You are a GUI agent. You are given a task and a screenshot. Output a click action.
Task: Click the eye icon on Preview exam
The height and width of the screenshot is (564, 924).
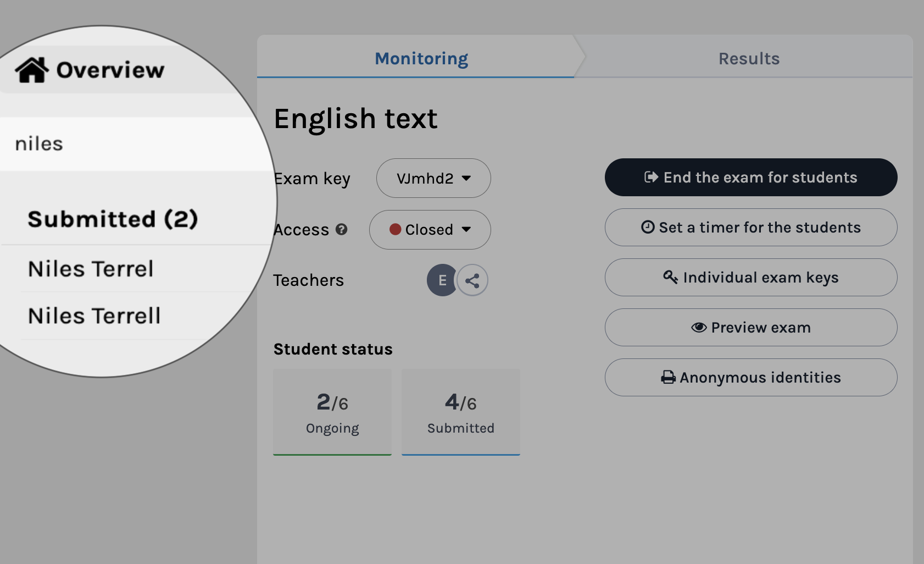699,328
